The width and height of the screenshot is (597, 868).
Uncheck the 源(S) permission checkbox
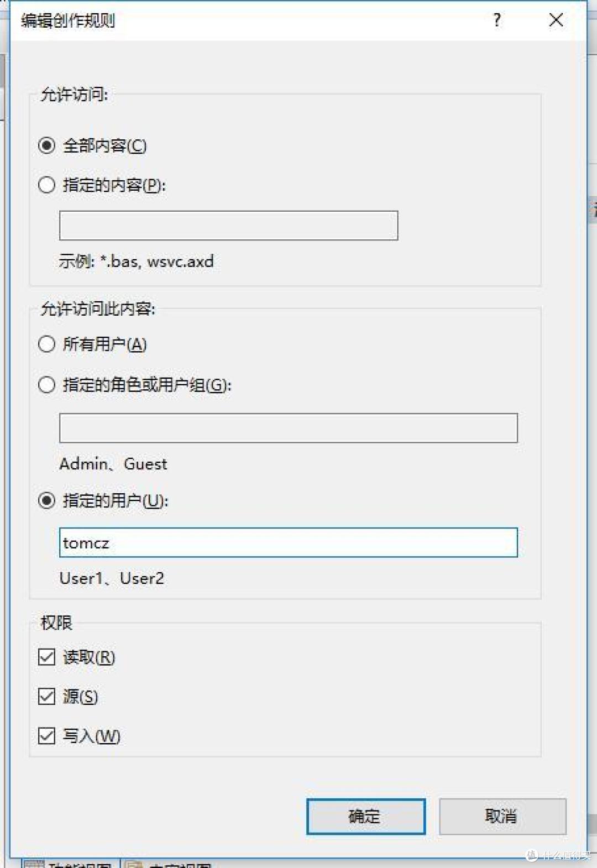click(x=46, y=697)
